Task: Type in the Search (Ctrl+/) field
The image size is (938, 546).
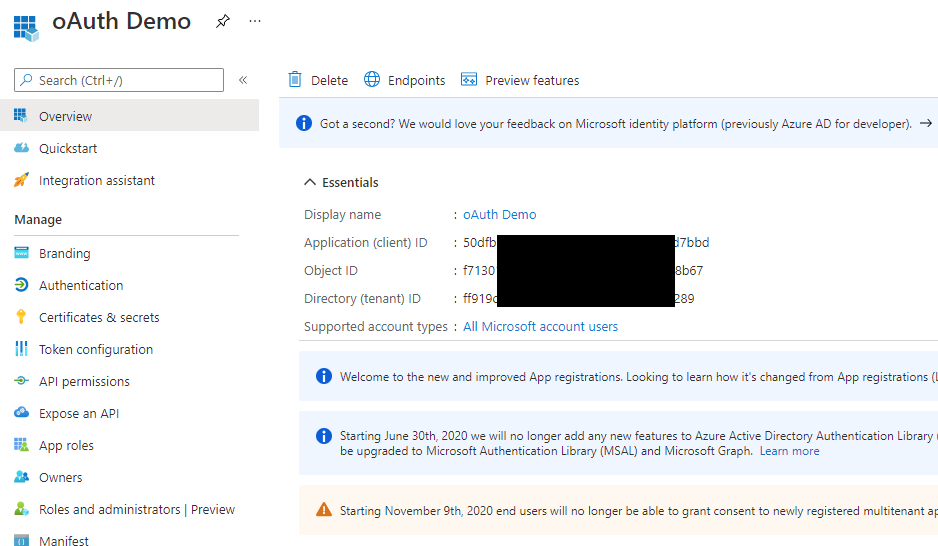Action: tap(128, 80)
